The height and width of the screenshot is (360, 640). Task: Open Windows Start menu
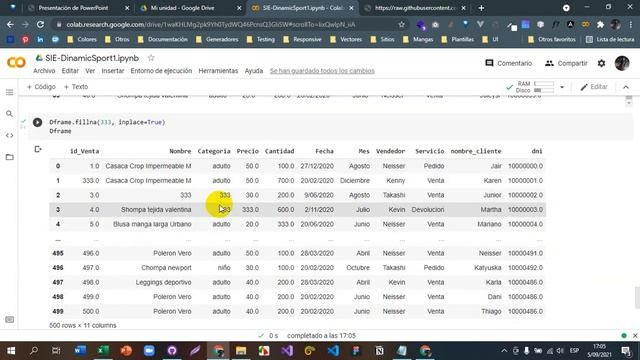(x=11, y=351)
